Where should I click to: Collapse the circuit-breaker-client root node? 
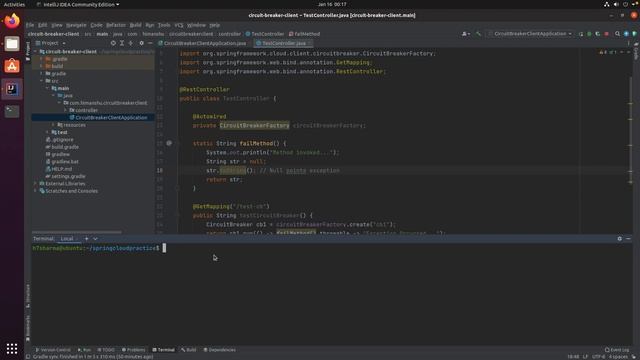click(x=36, y=52)
